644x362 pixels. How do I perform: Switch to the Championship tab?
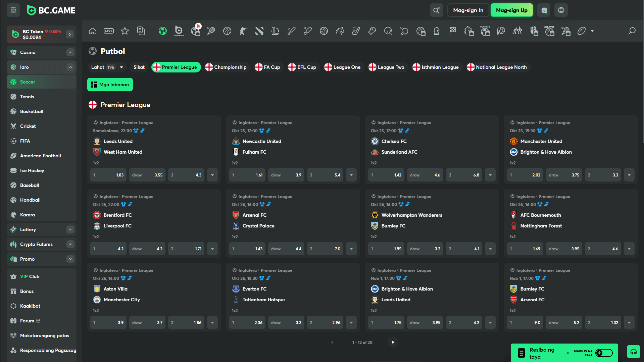tap(226, 67)
